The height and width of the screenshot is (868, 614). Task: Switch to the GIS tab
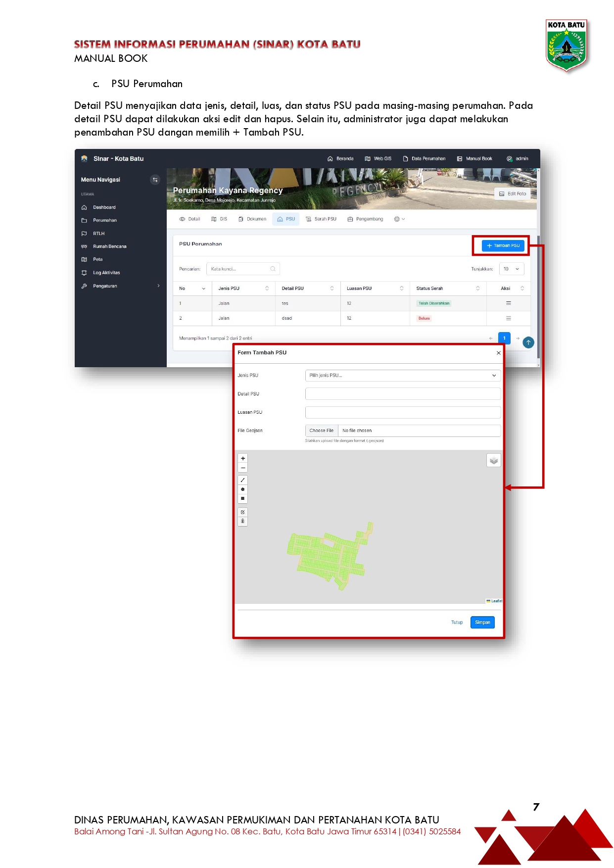(219, 219)
